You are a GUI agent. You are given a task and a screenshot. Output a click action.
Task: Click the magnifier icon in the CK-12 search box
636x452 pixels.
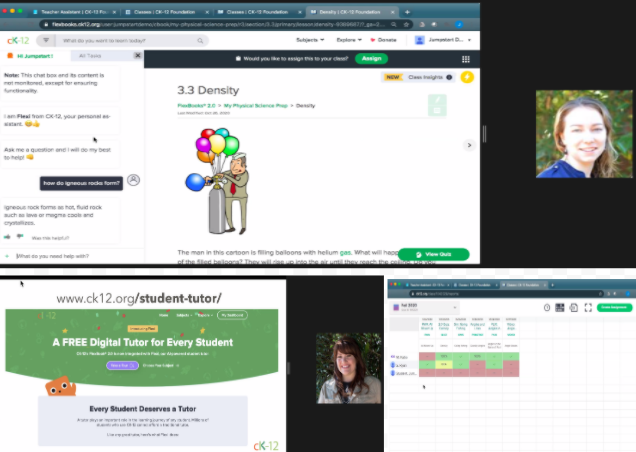click(x=200, y=41)
